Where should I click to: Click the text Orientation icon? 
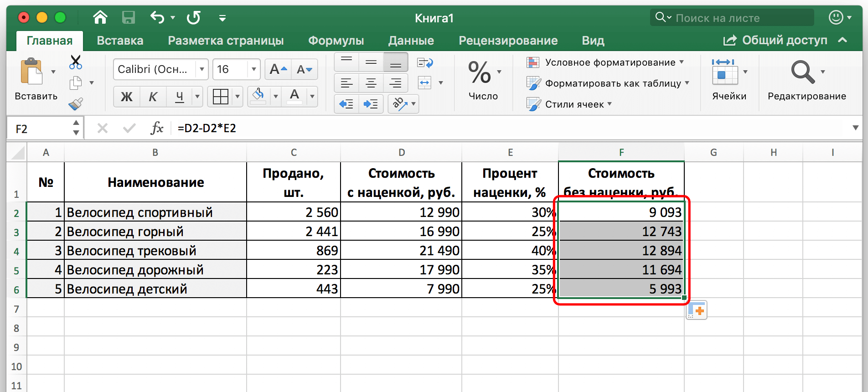pyautogui.click(x=399, y=104)
